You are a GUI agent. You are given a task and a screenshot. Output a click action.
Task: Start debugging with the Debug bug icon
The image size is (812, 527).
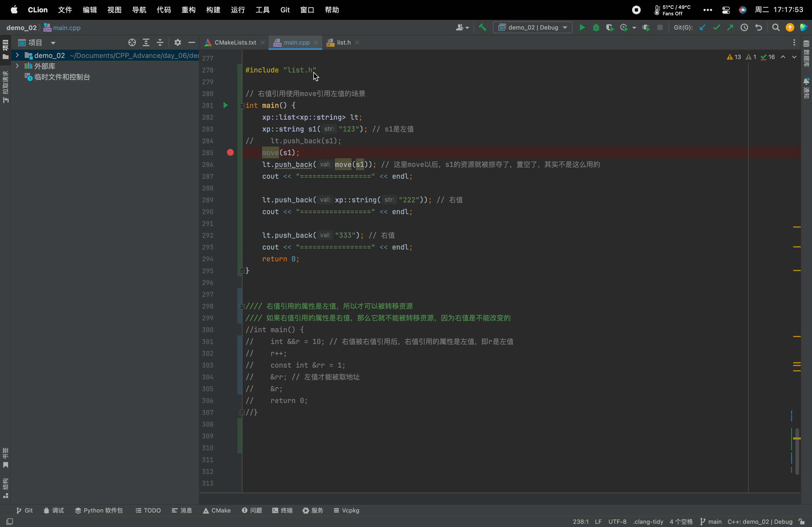tap(596, 28)
